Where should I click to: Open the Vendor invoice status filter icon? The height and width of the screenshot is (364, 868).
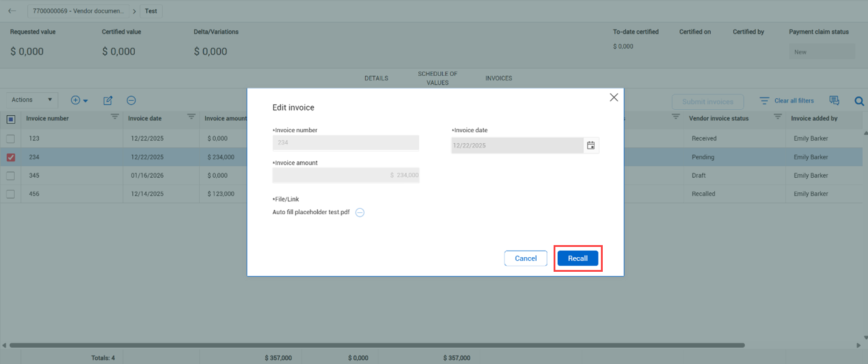tap(778, 116)
